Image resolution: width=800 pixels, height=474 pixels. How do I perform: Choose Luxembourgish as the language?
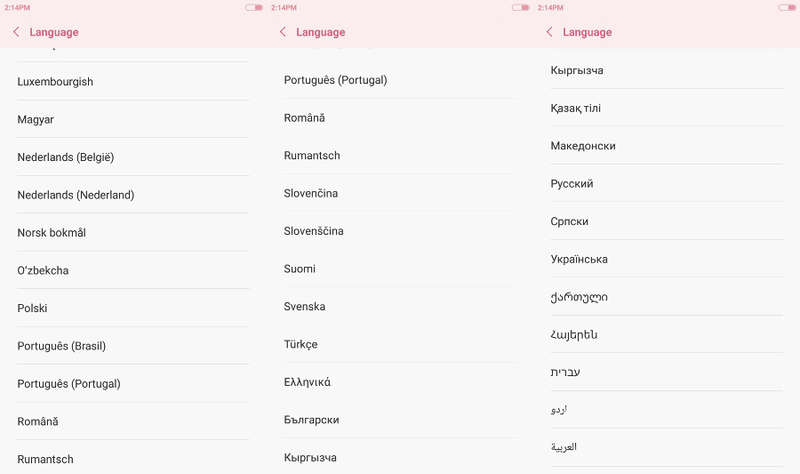tap(133, 82)
